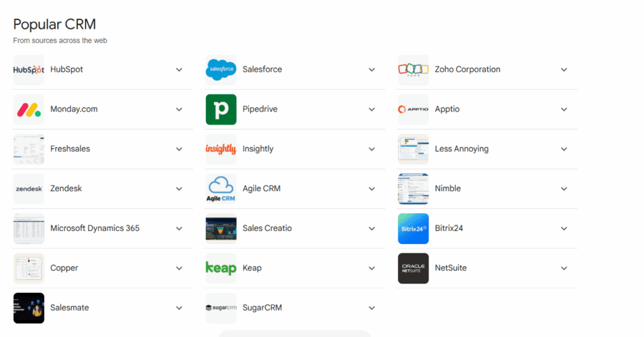The height and width of the screenshot is (337, 644).
Task: Select the SugarCRM text label
Action: pos(262,307)
